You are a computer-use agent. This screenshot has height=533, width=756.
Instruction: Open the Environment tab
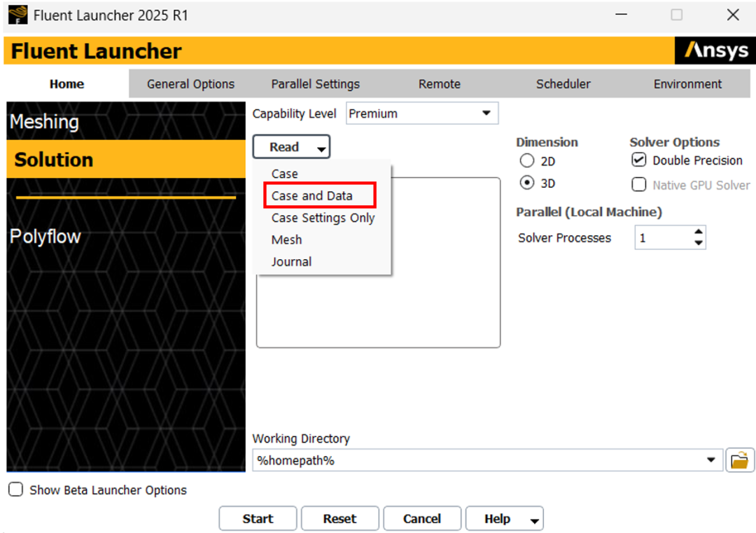pos(687,84)
